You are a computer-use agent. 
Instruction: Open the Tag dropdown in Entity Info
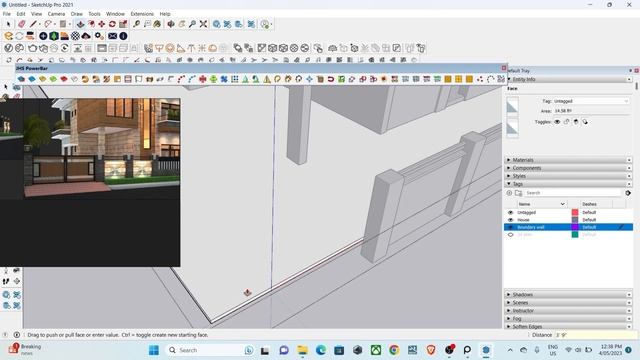tap(591, 101)
